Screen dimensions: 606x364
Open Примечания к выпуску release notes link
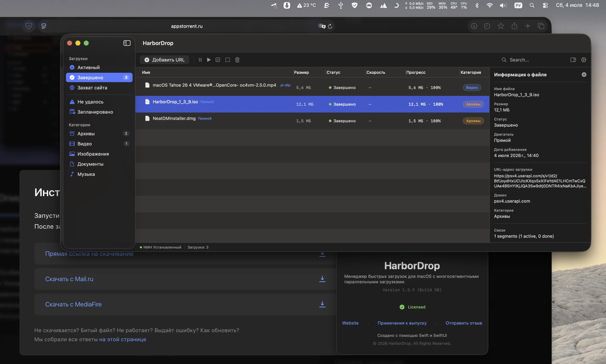coord(402,323)
